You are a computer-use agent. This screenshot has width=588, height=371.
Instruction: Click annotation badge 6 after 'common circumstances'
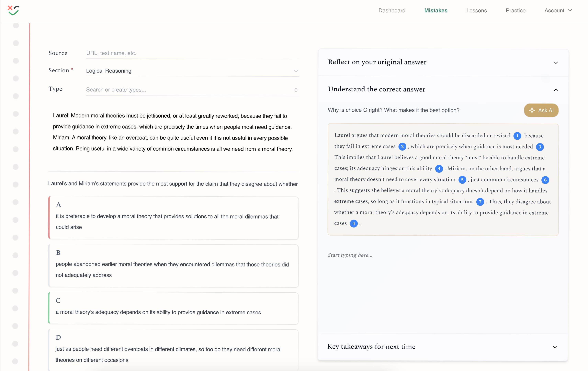546,180
